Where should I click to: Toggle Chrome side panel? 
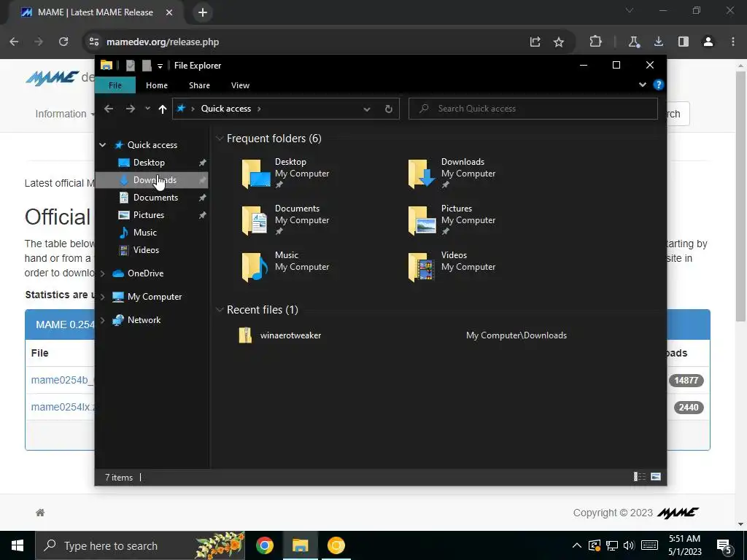pyautogui.click(x=683, y=42)
